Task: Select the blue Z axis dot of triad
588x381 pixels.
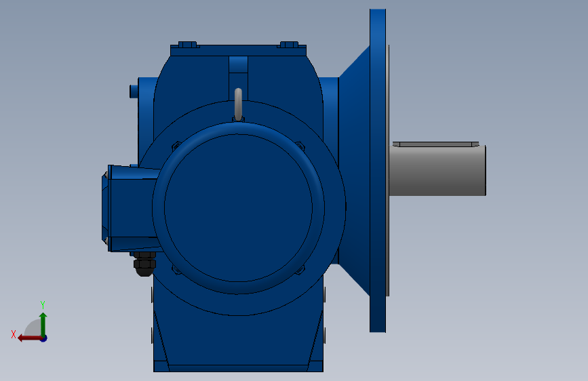Action: click(x=44, y=338)
